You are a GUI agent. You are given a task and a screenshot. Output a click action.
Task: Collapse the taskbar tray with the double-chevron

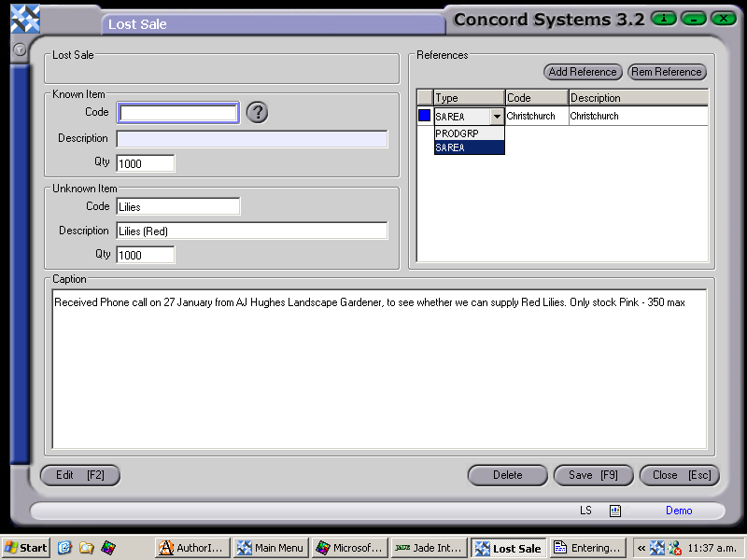pyautogui.click(x=641, y=548)
